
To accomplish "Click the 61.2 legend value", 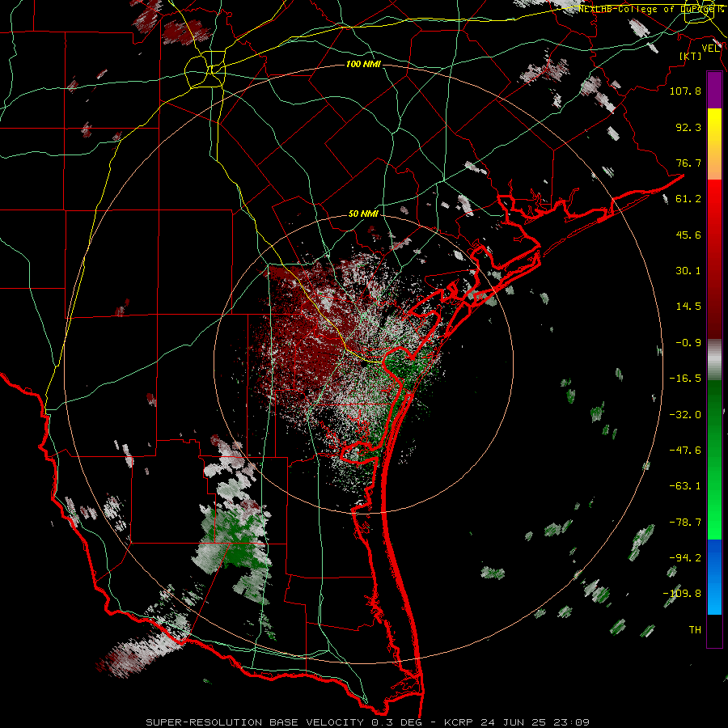I will point(688,199).
